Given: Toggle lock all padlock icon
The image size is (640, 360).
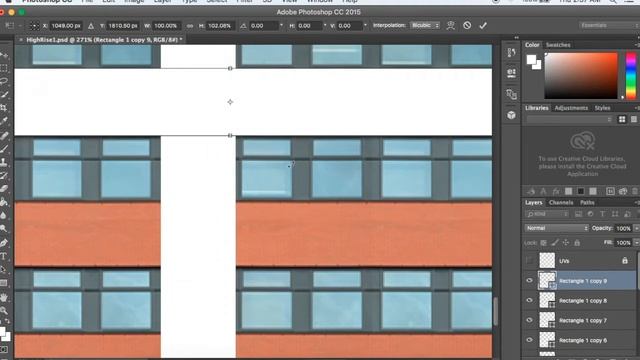Looking at the screenshot, I should [x=577, y=243].
